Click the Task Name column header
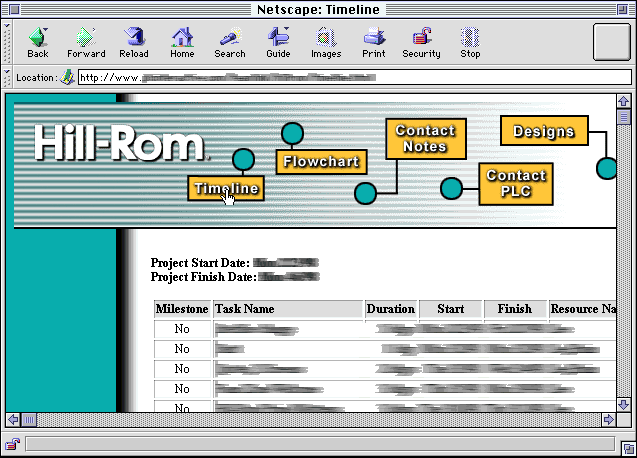 pos(288,309)
